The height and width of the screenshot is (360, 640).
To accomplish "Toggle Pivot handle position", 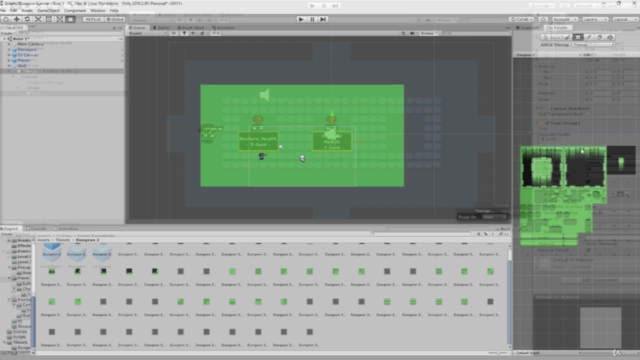I will tap(93, 19).
